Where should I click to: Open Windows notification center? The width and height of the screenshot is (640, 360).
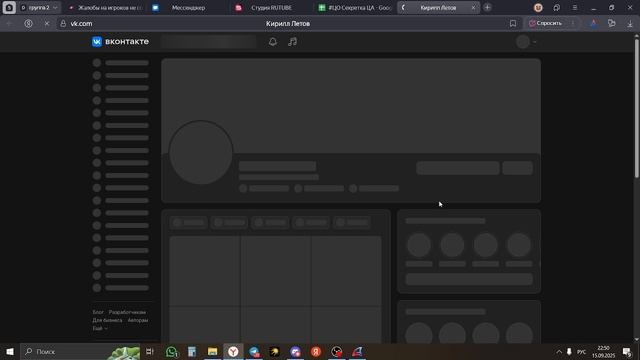pos(627,351)
